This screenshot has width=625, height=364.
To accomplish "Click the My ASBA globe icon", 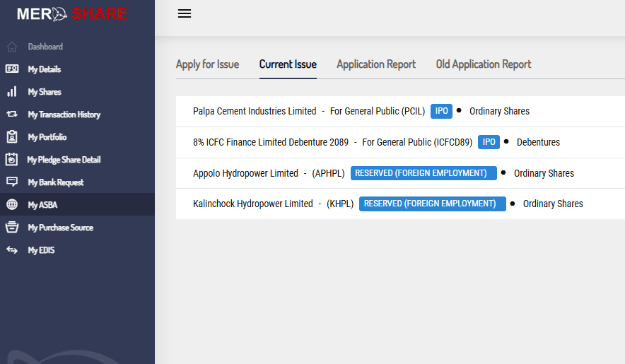I will coord(11,205).
